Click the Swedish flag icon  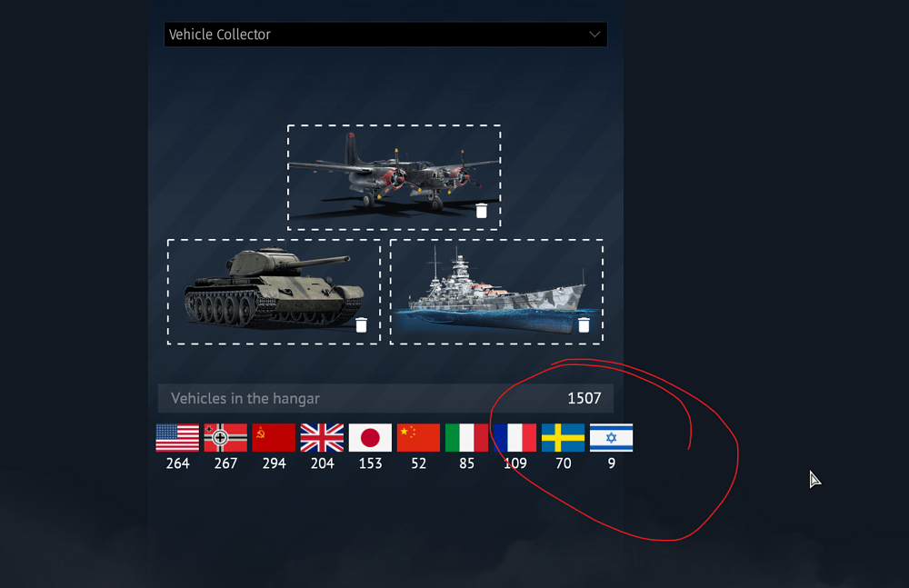563,438
